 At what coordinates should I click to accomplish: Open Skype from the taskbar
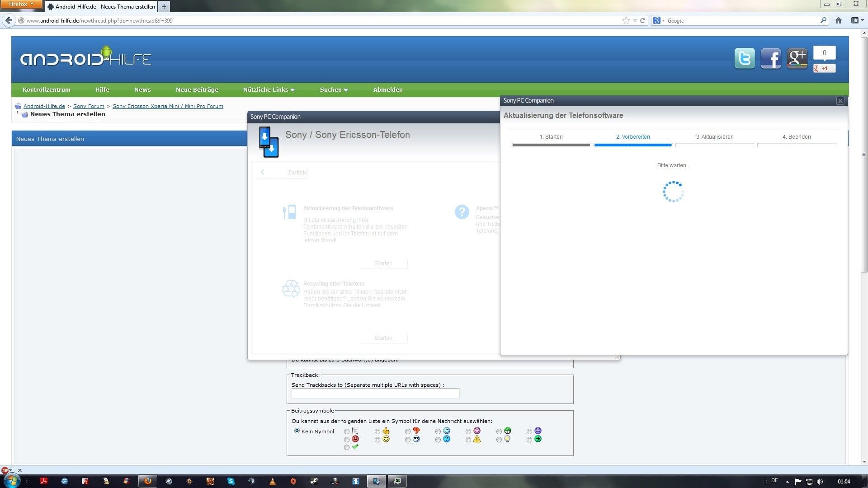[x=231, y=481]
